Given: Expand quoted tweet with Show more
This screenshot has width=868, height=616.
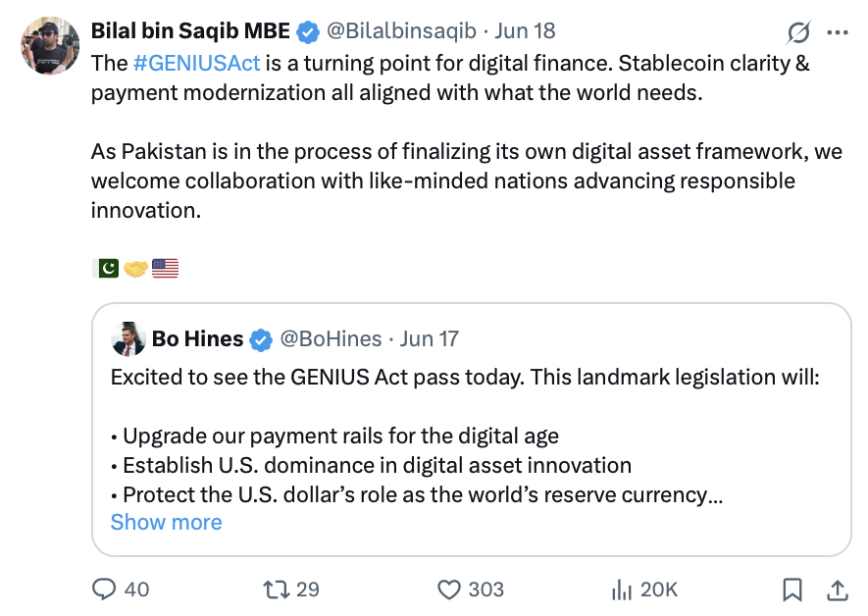Looking at the screenshot, I should coord(166,522).
